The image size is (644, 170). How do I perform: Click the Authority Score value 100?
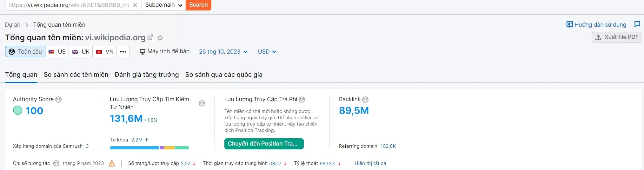click(x=34, y=111)
